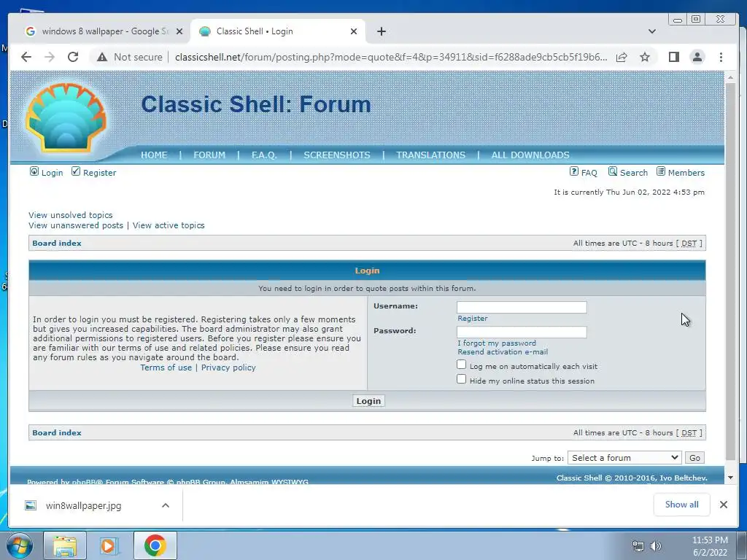Click the Not secure warning icon
Screen dimensions: 747x560
coord(102,57)
